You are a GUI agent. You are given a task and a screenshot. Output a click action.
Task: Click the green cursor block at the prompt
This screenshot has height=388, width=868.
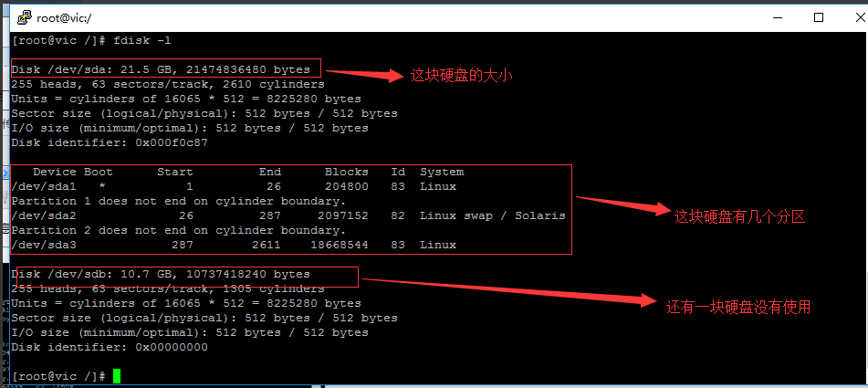pyautogui.click(x=117, y=376)
